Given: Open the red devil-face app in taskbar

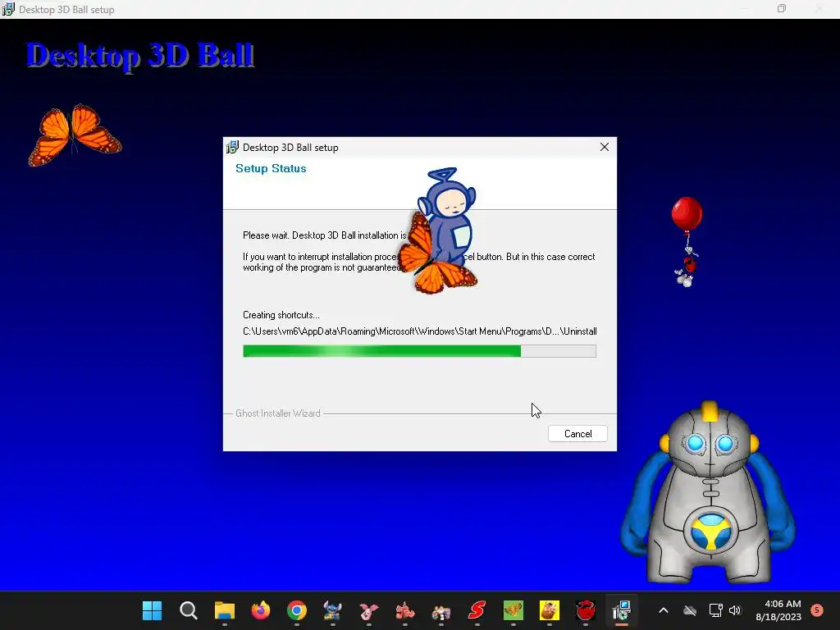Looking at the screenshot, I should 586,610.
